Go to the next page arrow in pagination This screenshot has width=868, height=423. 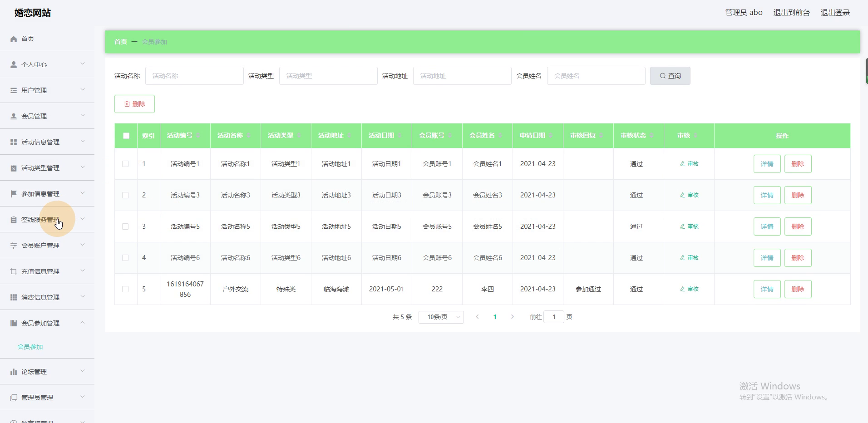[513, 317]
